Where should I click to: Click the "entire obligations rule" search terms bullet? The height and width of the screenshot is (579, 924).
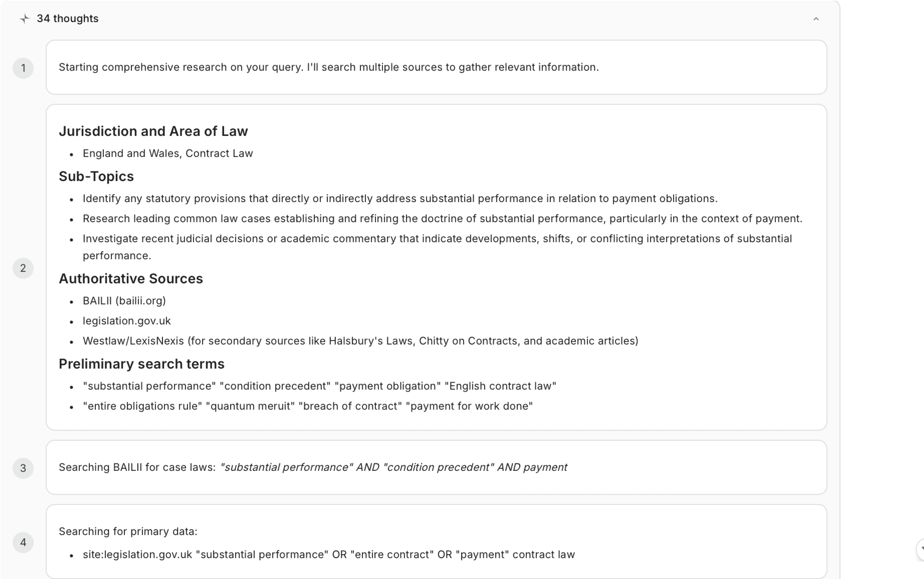[308, 406]
